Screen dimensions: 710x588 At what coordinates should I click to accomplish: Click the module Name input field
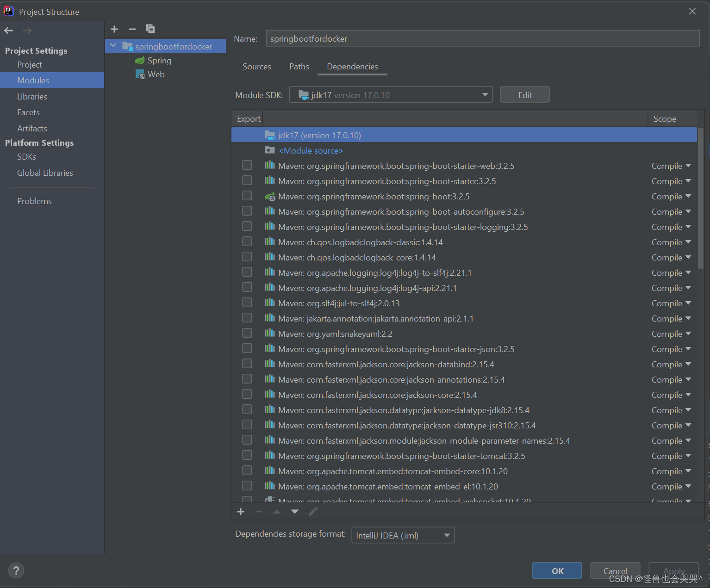483,38
